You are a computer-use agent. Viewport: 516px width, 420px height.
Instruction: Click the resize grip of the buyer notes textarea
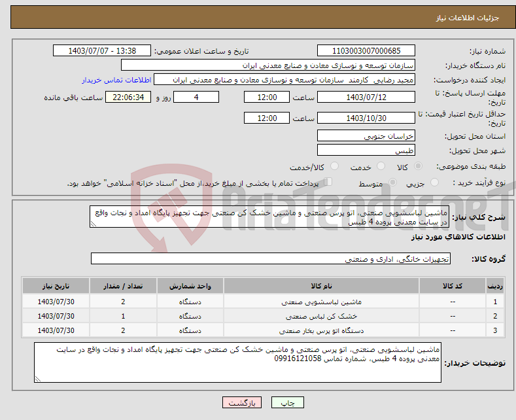point(38,379)
